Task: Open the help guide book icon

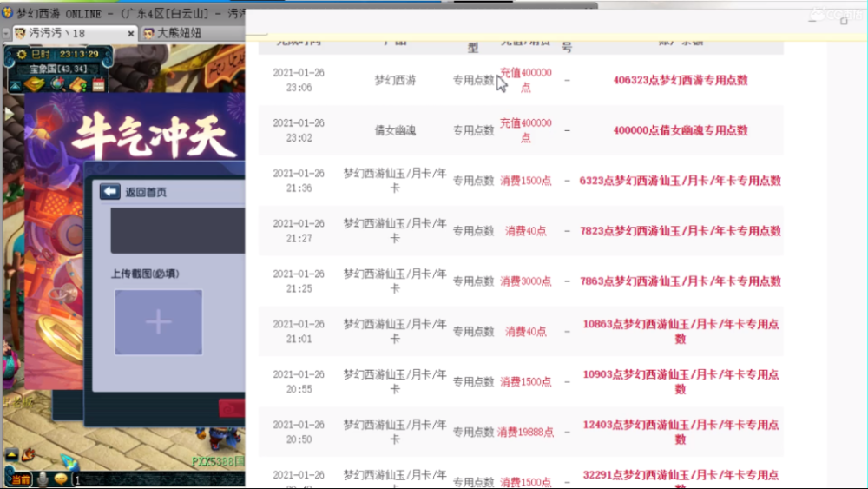Action: [x=78, y=85]
